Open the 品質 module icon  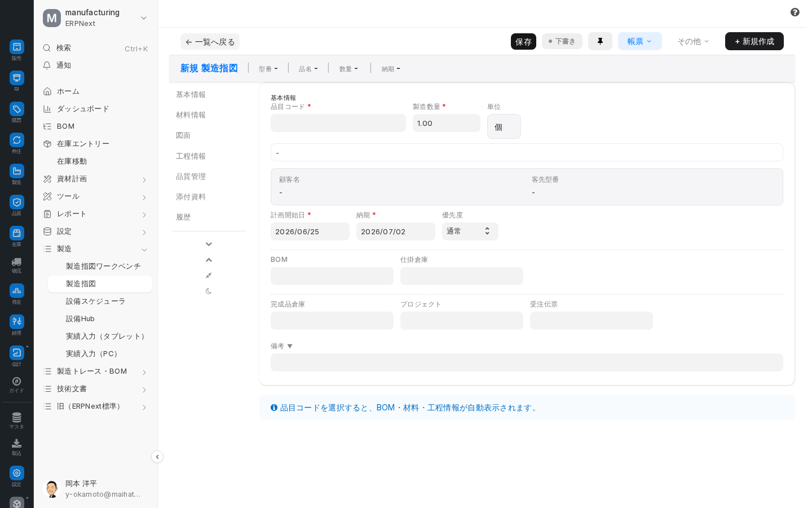coord(16,202)
